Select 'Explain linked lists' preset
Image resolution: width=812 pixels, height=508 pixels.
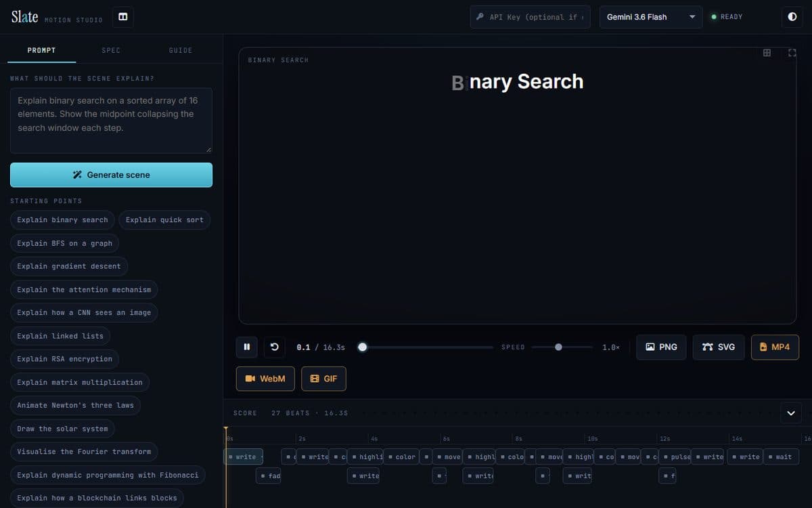click(x=60, y=336)
